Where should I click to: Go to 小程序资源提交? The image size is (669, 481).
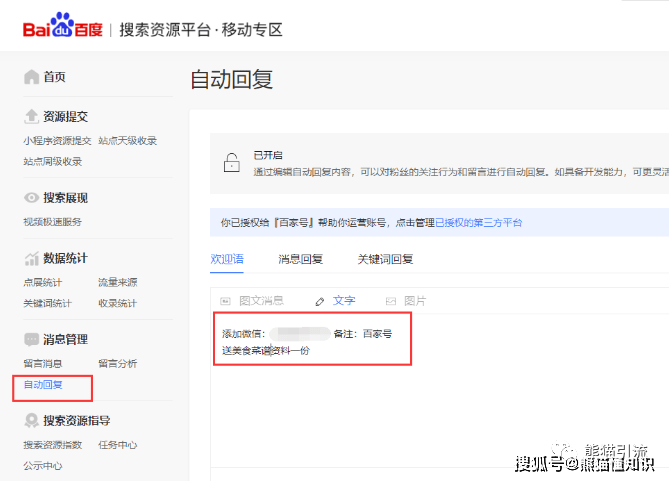pyautogui.click(x=57, y=140)
